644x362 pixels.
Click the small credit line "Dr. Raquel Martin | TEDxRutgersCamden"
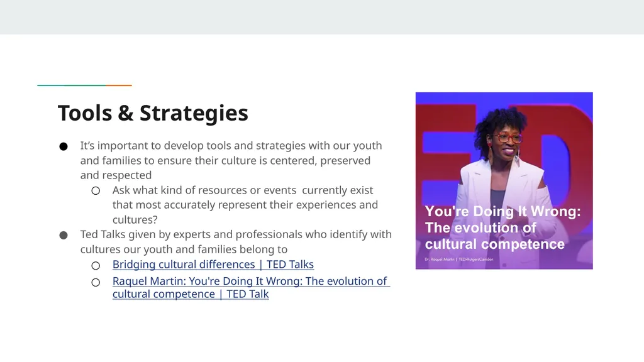pyautogui.click(x=458, y=260)
